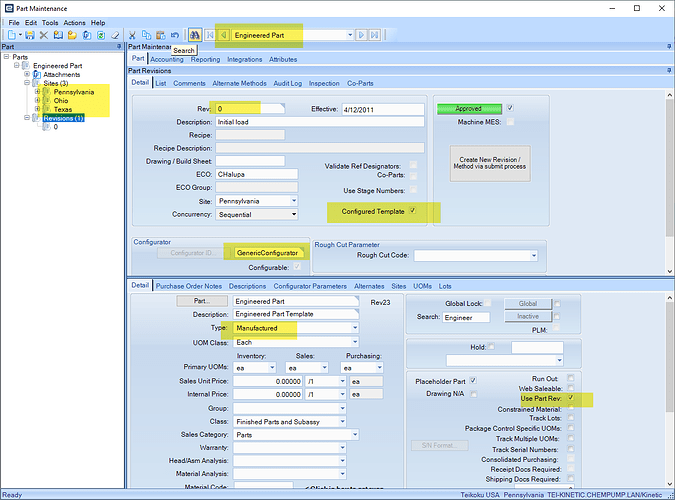Image resolution: width=675 pixels, height=500 pixels.
Task: Expand the Pennsylvania site tree node
Action: 37,92
